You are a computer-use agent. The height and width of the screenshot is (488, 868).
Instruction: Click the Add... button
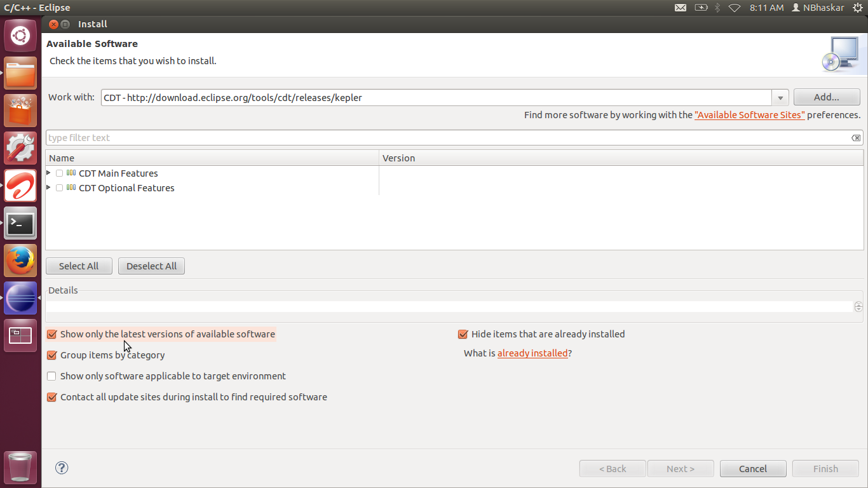click(x=827, y=97)
